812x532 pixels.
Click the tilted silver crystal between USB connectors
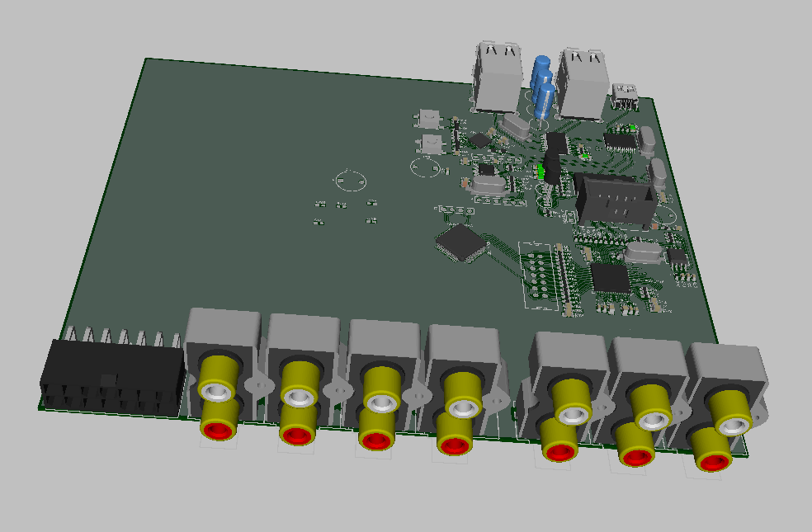[515, 126]
